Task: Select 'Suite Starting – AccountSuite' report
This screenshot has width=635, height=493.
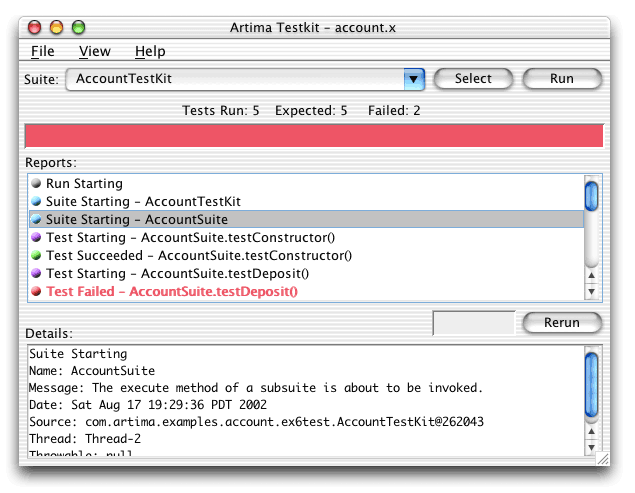Action: coord(307,219)
